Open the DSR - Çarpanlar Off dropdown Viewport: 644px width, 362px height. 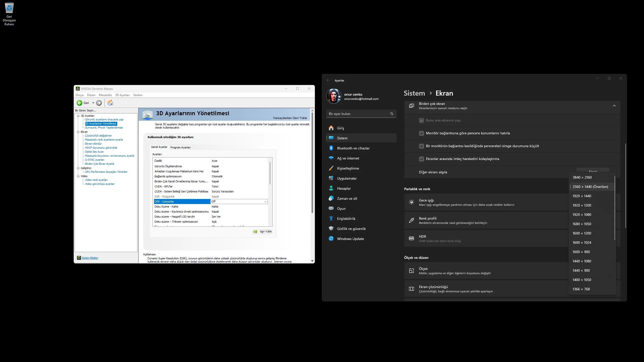click(x=265, y=202)
